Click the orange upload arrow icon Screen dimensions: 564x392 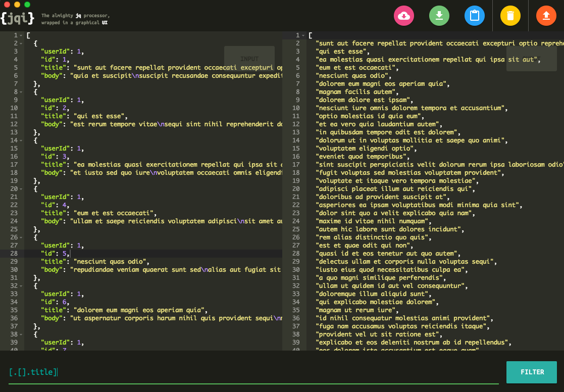(x=546, y=16)
